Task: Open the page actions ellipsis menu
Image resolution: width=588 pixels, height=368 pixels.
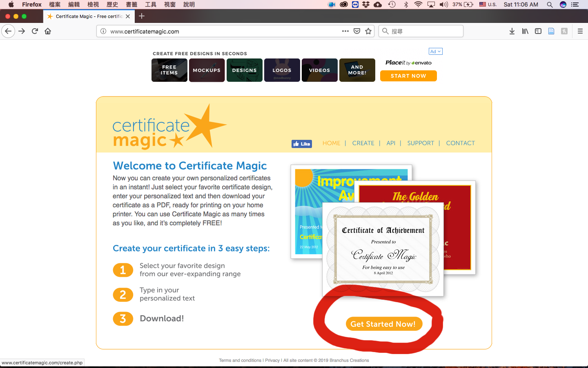Action: coord(345,31)
